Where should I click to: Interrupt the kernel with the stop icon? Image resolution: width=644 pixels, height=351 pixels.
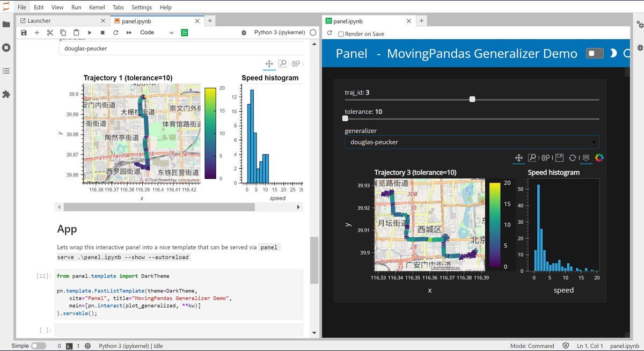pyautogui.click(x=103, y=33)
